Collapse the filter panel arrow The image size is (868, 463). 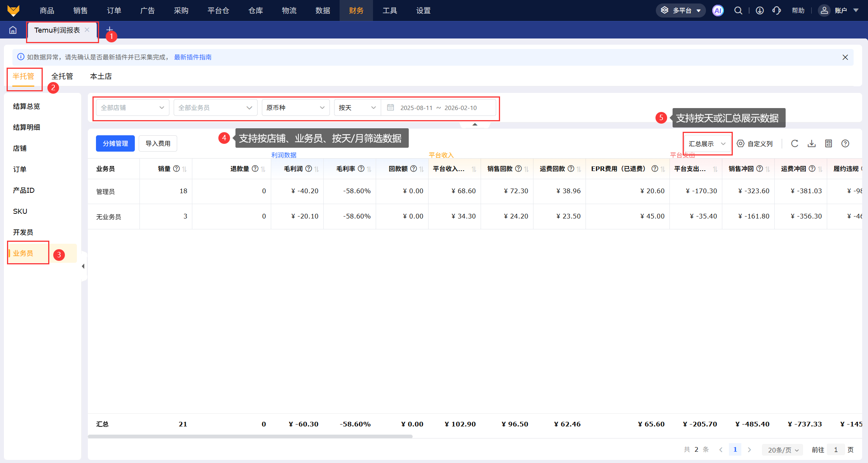[475, 124]
